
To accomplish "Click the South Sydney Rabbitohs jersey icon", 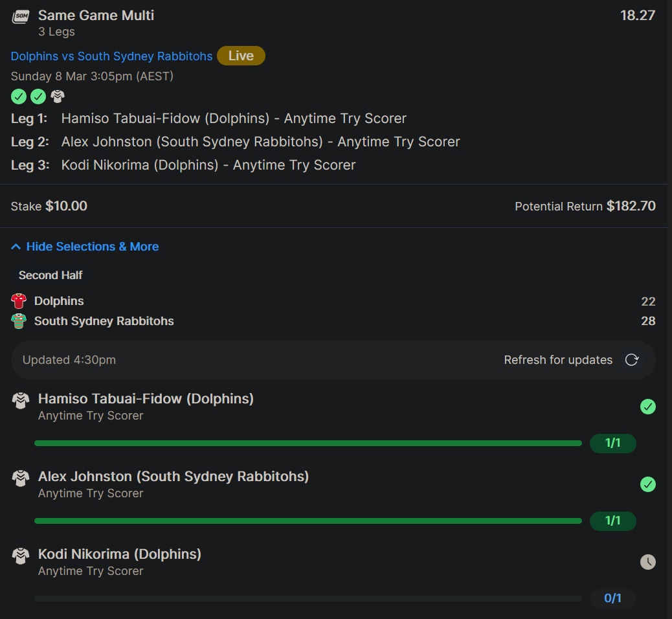I will pos(18,321).
